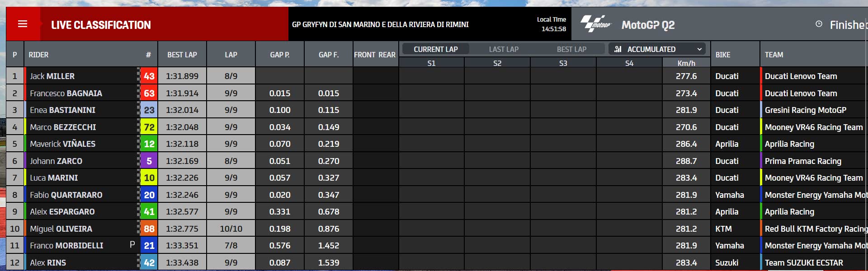
Task: Select rider Francesco BAGNAIA
Action: 66,93
